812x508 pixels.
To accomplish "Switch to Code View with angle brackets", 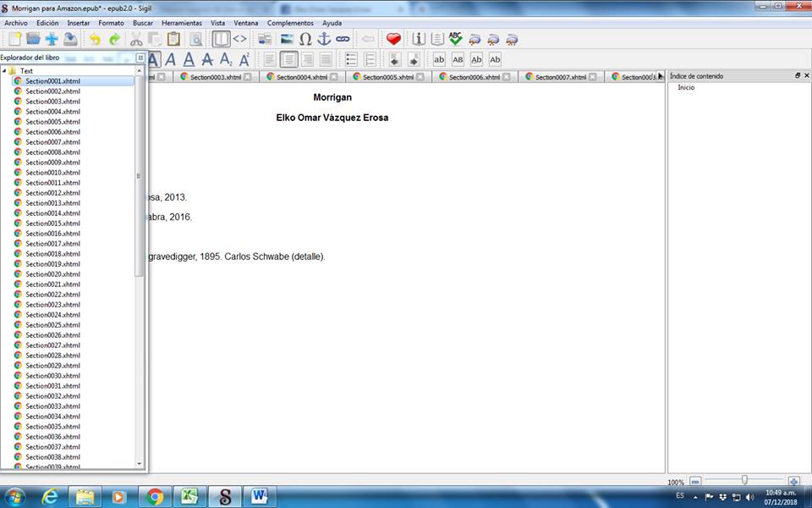I will point(240,39).
